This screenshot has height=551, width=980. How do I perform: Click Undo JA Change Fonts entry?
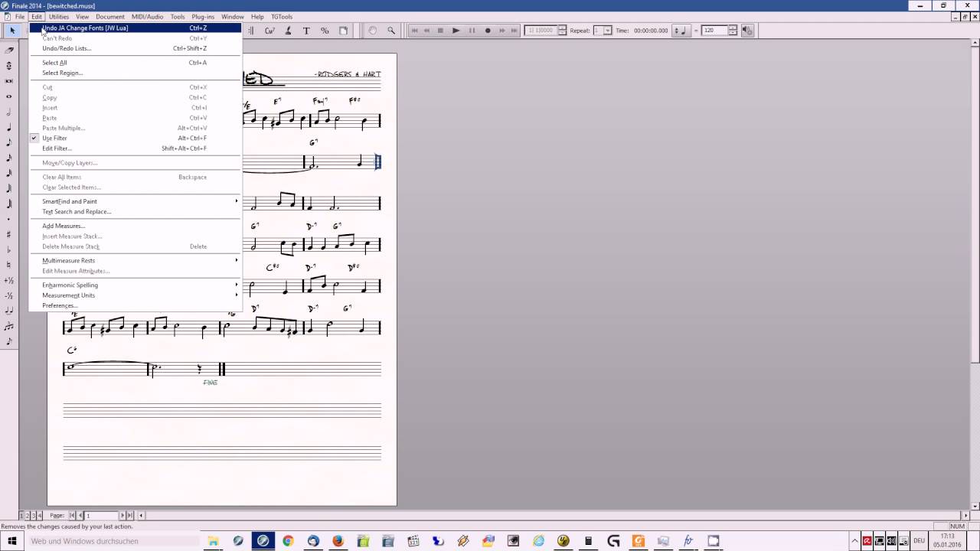click(135, 28)
